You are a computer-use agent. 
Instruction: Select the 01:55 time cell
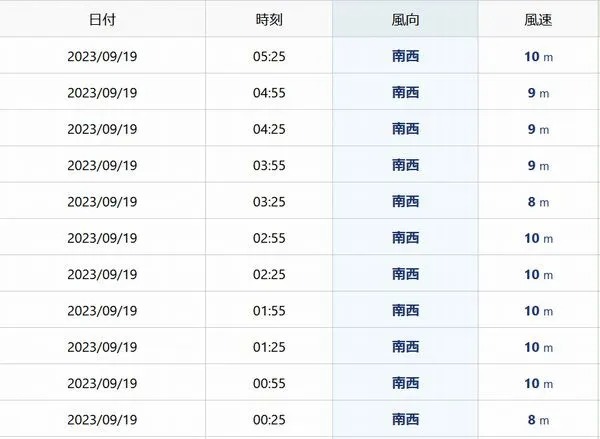click(270, 311)
